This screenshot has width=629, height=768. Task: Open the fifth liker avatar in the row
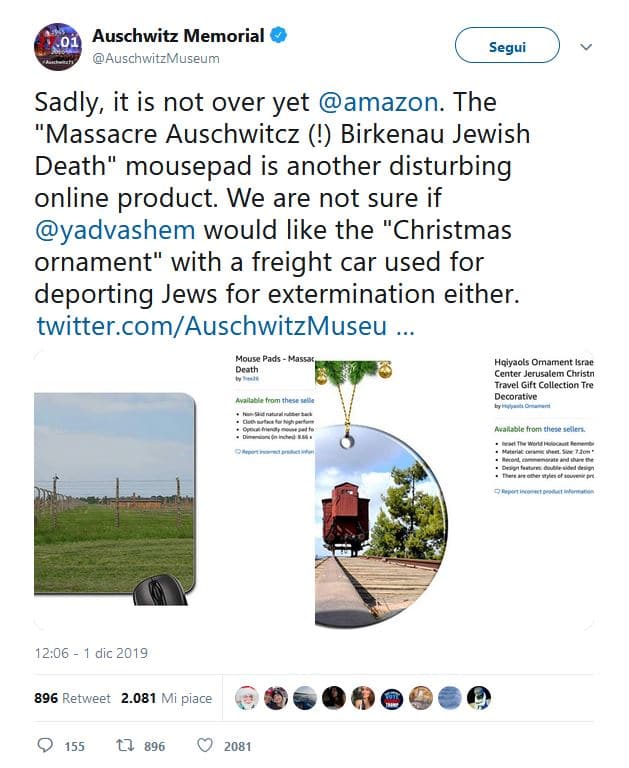(363, 698)
